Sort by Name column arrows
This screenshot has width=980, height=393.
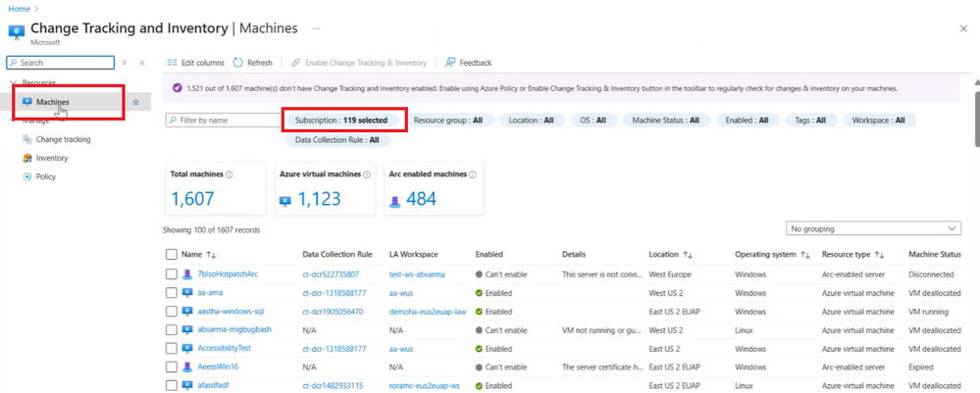[211, 255]
